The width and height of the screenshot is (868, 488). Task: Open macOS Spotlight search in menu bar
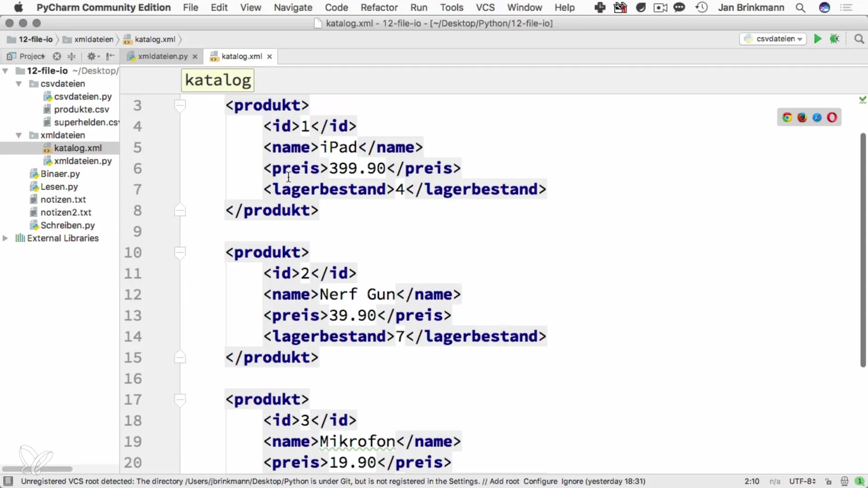(x=800, y=8)
